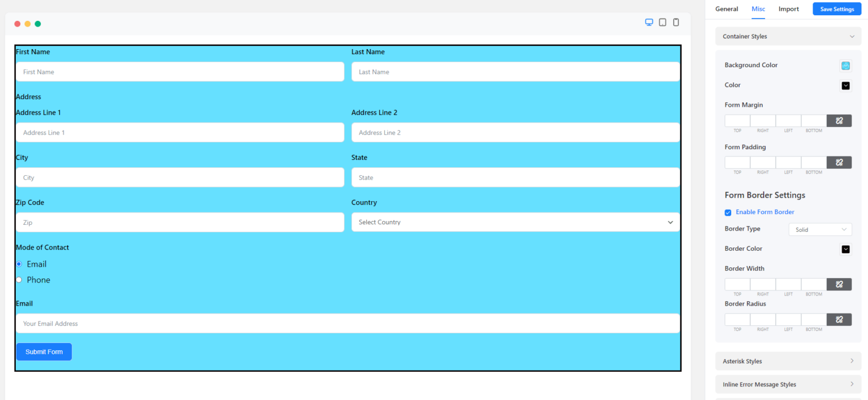Toggle the Border Radius link values icon
Image resolution: width=868 pixels, height=400 pixels.
click(x=839, y=319)
